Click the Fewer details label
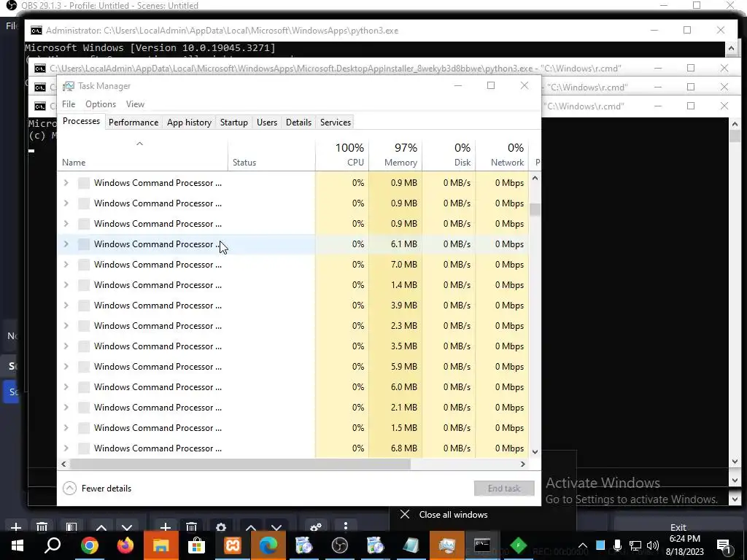The image size is (747, 560). click(x=107, y=489)
